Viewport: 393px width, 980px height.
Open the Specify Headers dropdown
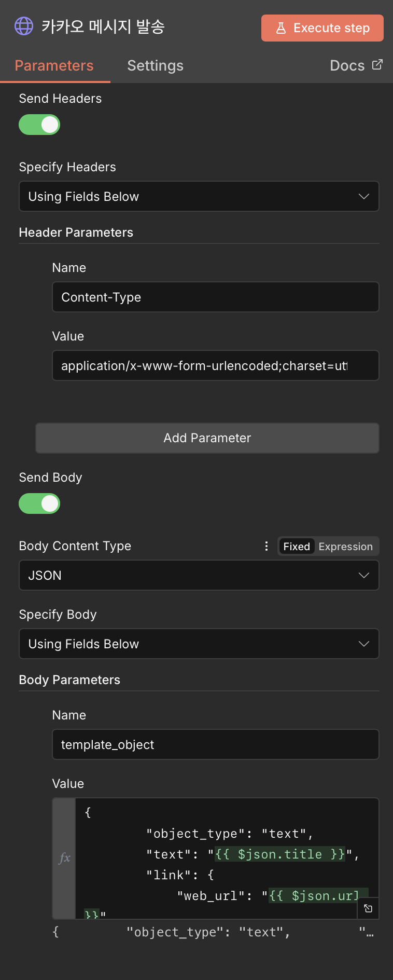coord(199,196)
